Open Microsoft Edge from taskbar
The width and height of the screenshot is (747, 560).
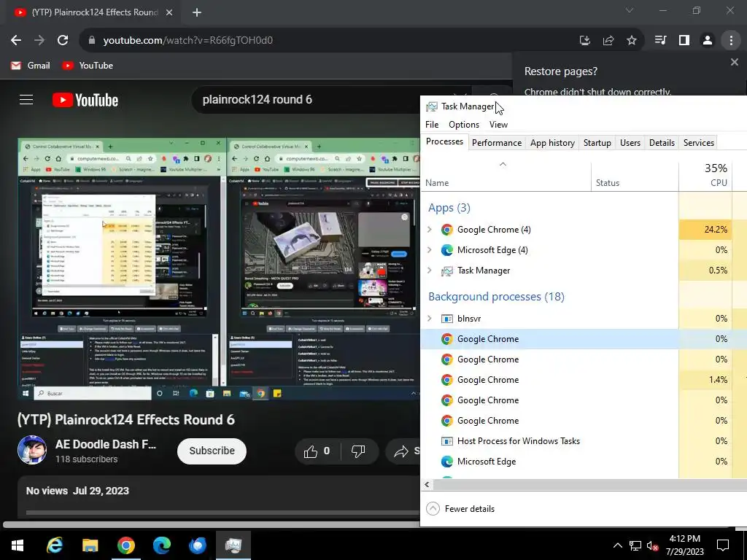click(161, 545)
